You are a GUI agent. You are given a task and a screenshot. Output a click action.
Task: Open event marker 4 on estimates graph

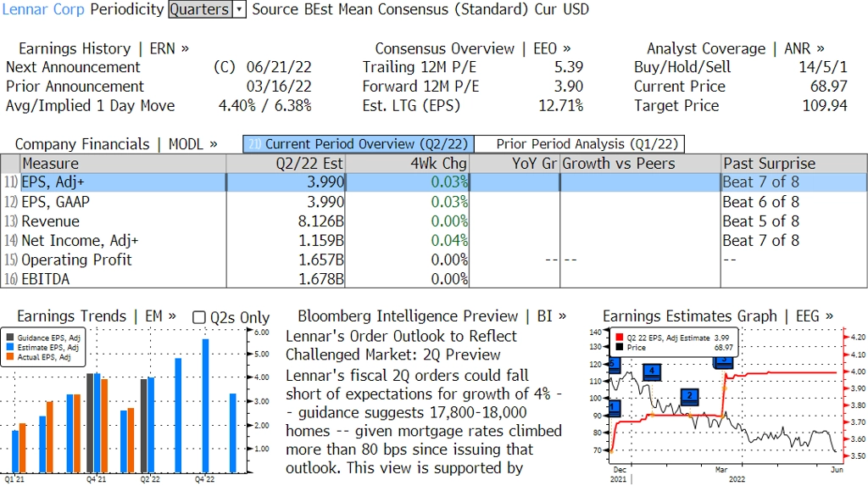[652, 371]
